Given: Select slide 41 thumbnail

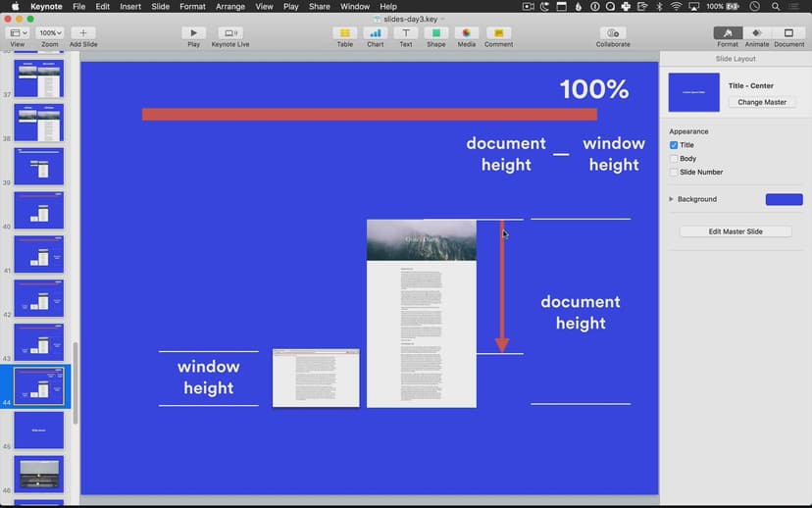Looking at the screenshot, I should (39, 254).
